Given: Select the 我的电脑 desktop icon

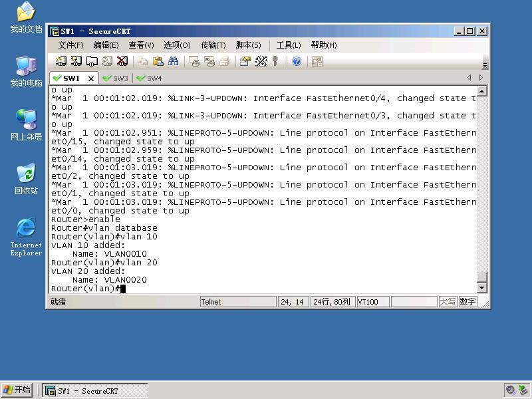Looking at the screenshot, I should click(x=26, y=71).
